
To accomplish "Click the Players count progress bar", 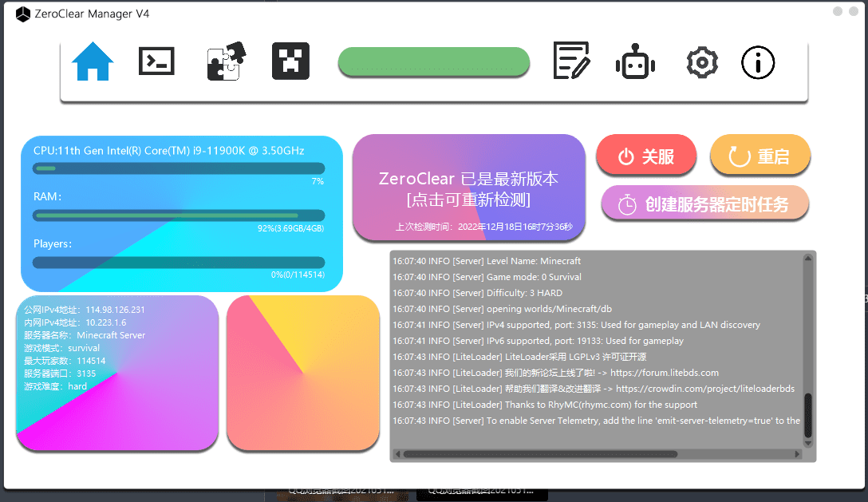I will pos(179,263).
